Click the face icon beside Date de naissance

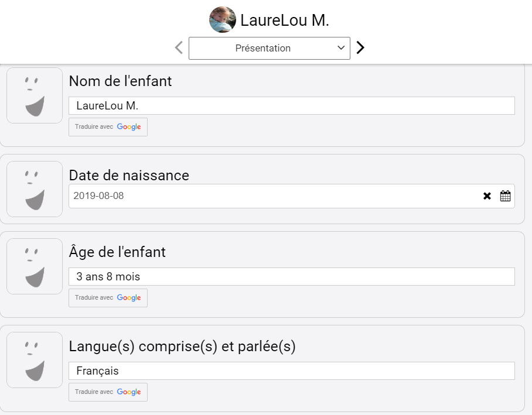tap(35, 189)
